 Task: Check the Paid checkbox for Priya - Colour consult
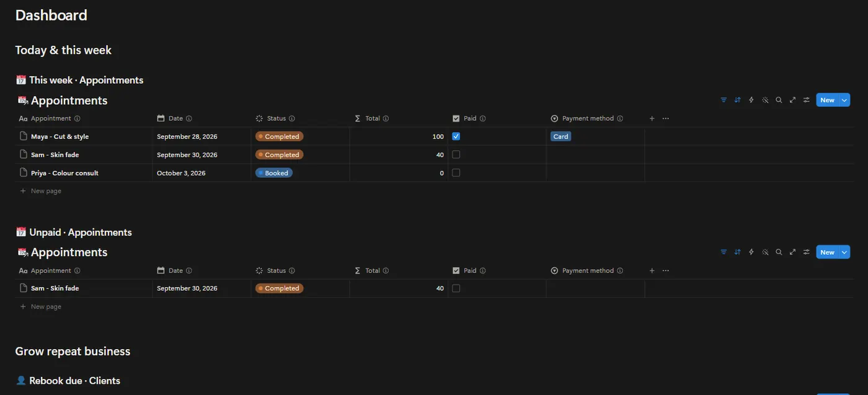point(456,173)
